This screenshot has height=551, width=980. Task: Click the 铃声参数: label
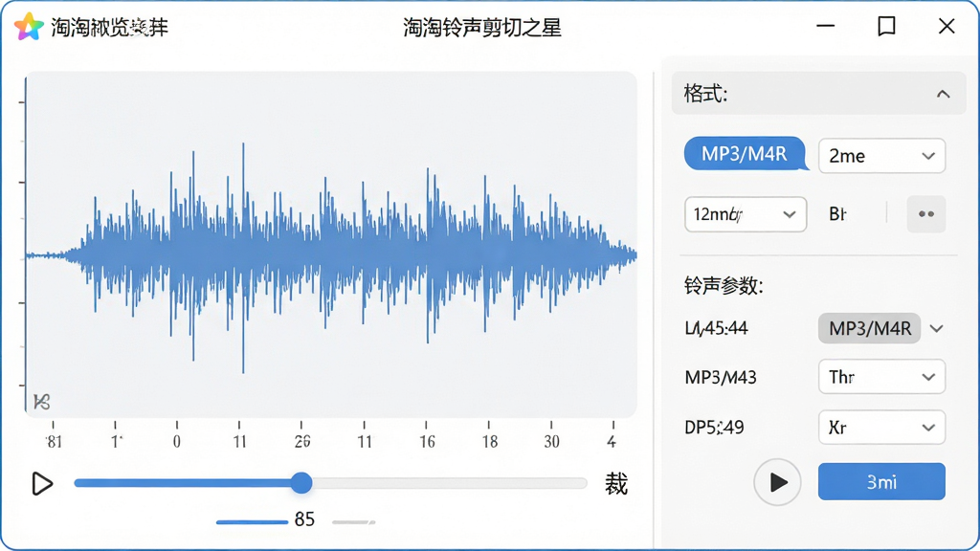point(724,285)
